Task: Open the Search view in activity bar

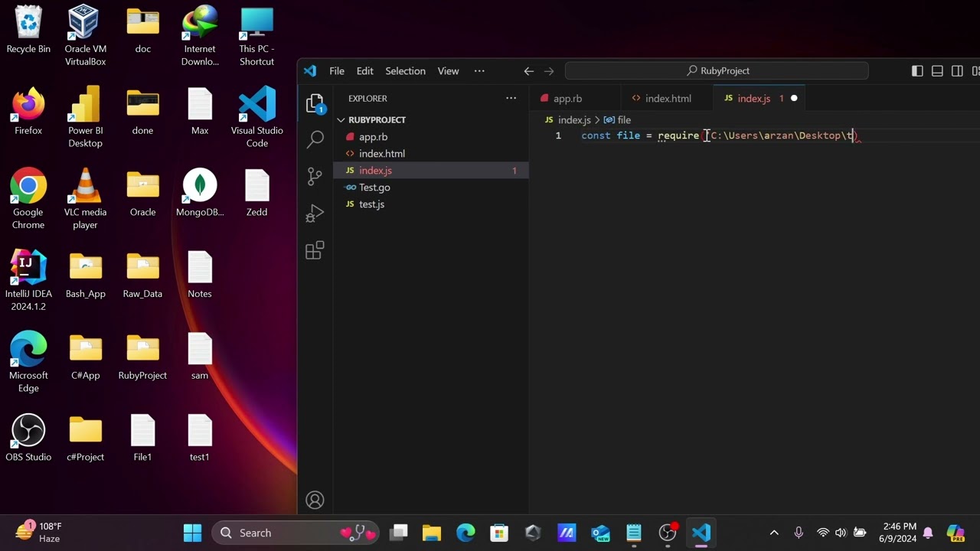Action: pos(315,139)
